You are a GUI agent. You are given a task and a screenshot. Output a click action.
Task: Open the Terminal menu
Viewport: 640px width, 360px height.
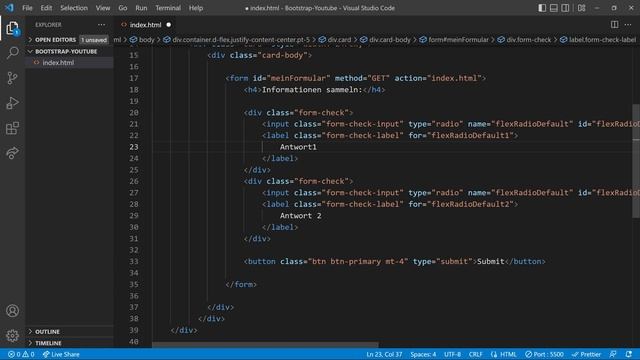168,8
